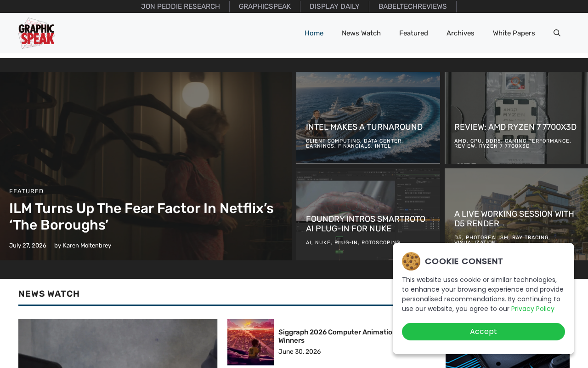Click the News Watch section heading
Image resolution: width=588 pixels, height=368 pixels.
(49, 294)
